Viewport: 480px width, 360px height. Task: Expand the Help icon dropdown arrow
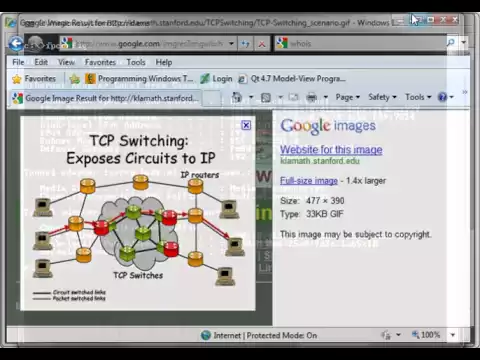coord(452,97)
